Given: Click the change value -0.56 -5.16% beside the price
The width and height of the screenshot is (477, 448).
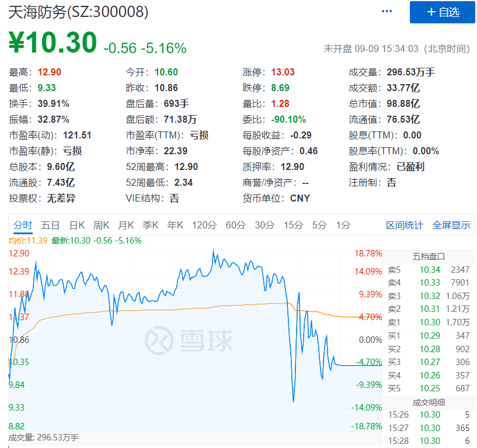Looking at the screenshot, I should (145, 48).
